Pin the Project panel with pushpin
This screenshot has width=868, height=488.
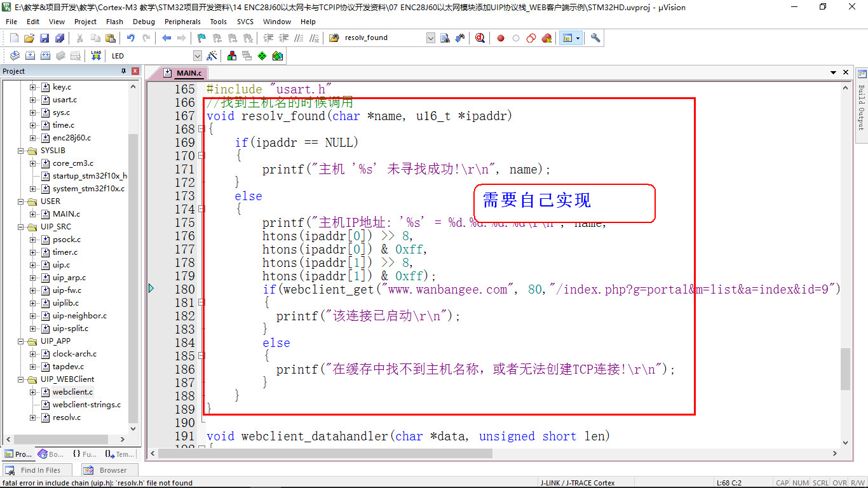[124, 71]
